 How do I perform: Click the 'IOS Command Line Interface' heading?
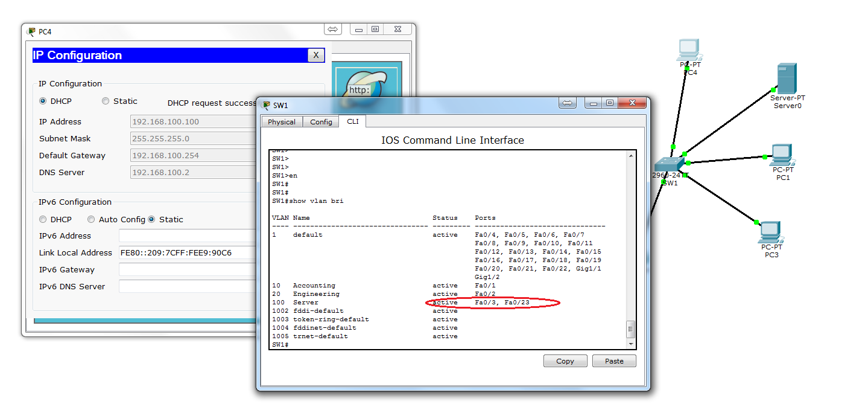[452, 140]
